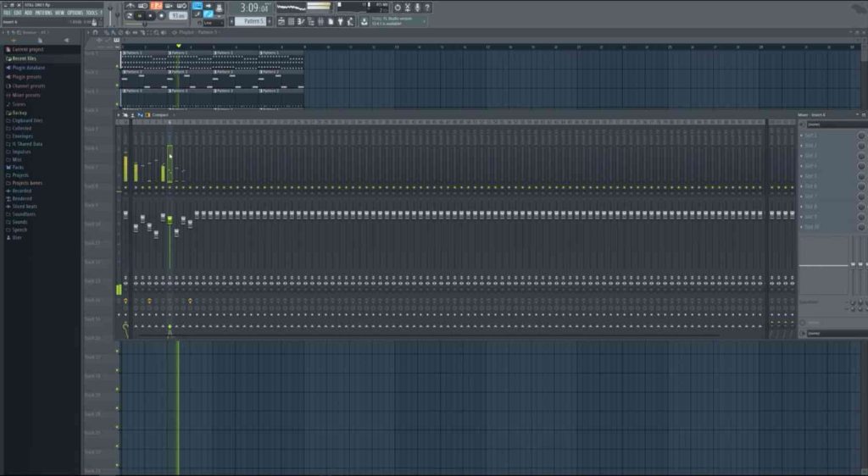The image size is (868, 476).
Task: Click the View Playlist icon in toolbar
Action: point(281,21)
